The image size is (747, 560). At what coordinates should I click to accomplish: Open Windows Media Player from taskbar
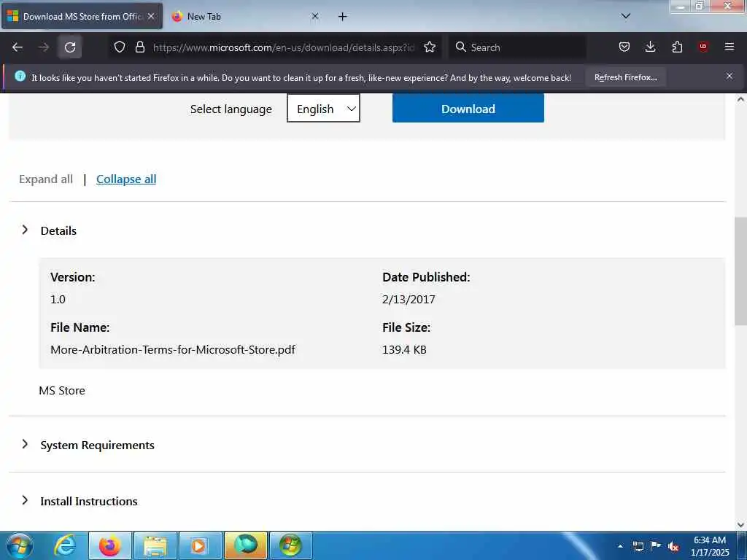(x=200, y=545)
